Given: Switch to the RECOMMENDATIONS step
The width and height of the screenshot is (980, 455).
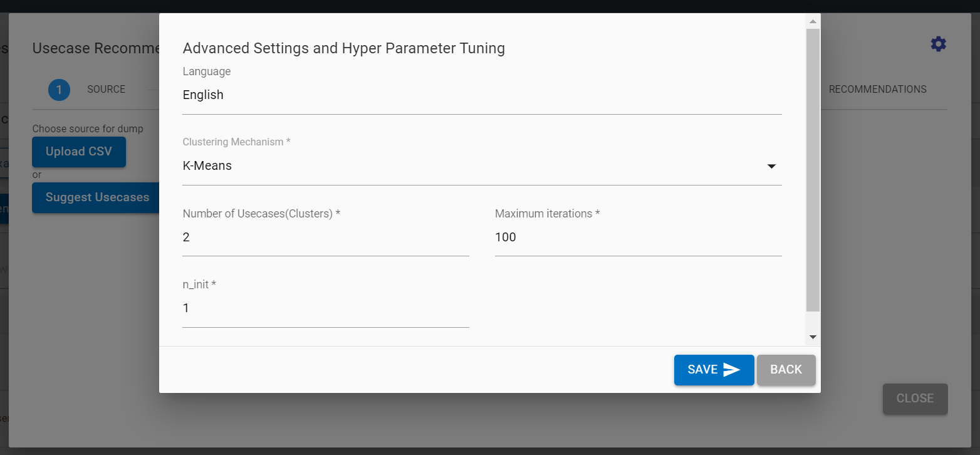Looking at the screenshot, I should tap(877, 90).
